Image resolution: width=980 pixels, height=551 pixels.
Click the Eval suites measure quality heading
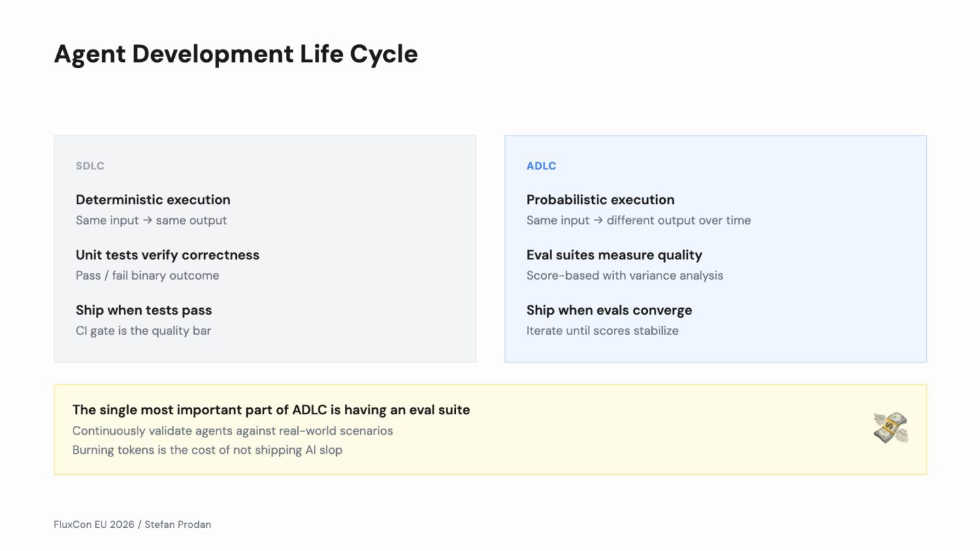(x=614, y=255)
